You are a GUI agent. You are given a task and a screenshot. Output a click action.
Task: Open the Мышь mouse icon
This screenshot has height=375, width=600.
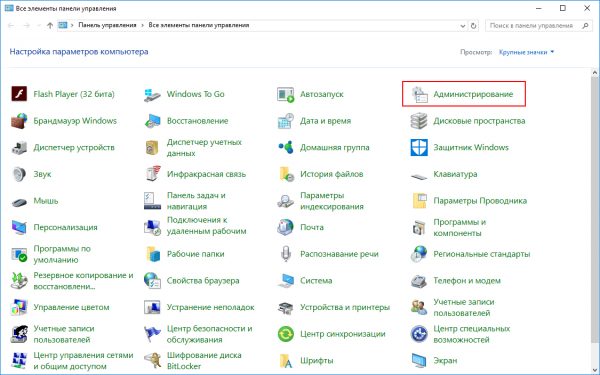(x=19, y=201)
